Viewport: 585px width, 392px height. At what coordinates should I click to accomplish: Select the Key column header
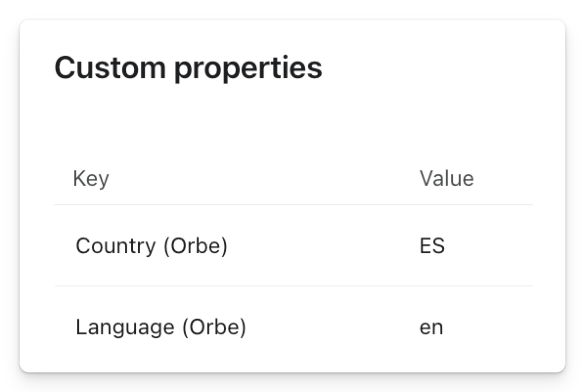91,178
